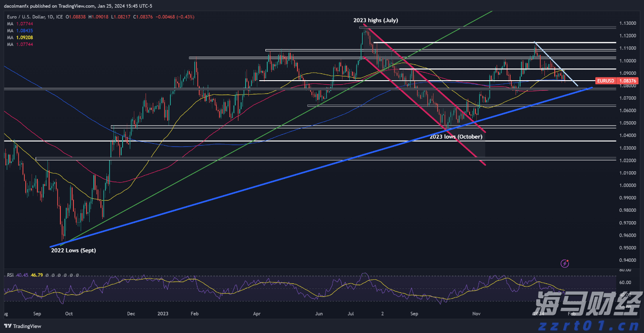
Task: Click the red EURUSD price tag
Action: pyautogui.click(x=610, y=81)
